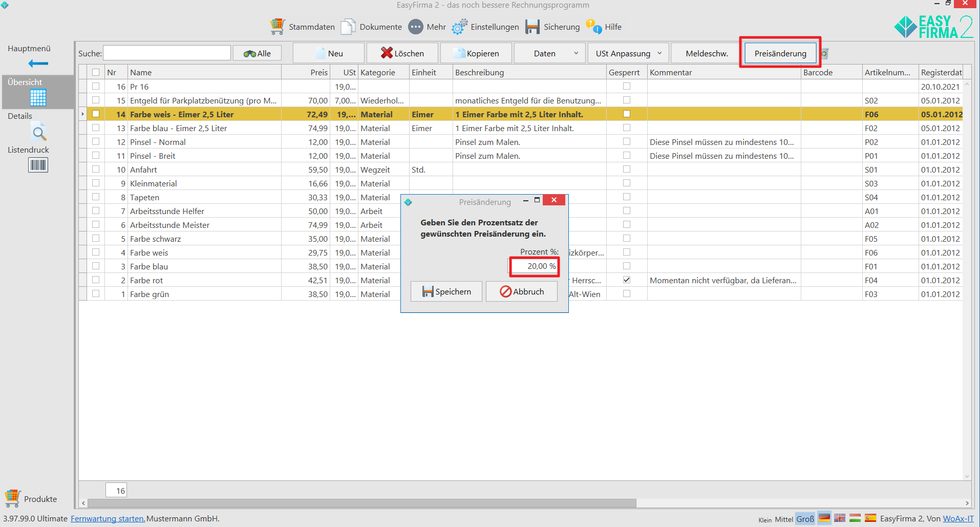
Task: Open Details magnifier icon
Action: click(x=39, y=132)
